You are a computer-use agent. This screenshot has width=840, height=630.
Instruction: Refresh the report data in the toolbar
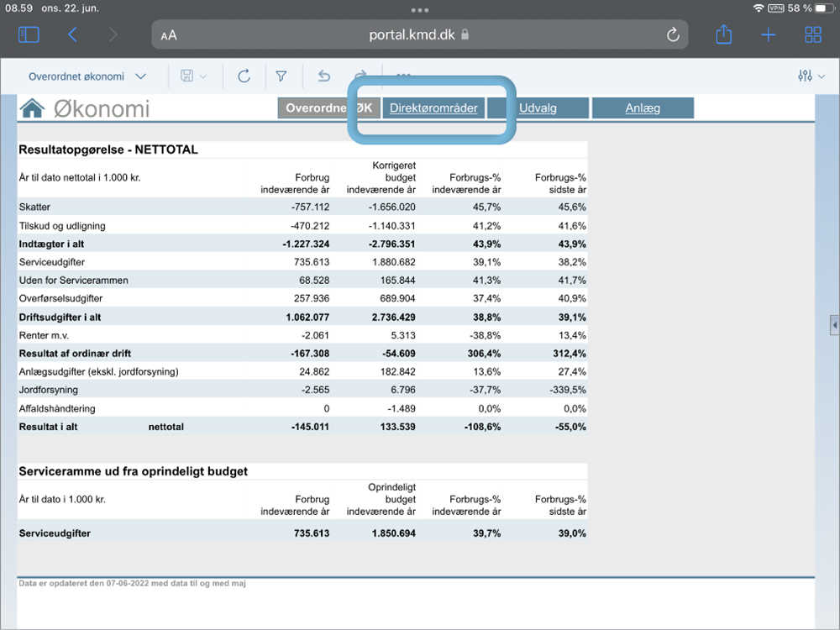[244, 76]
